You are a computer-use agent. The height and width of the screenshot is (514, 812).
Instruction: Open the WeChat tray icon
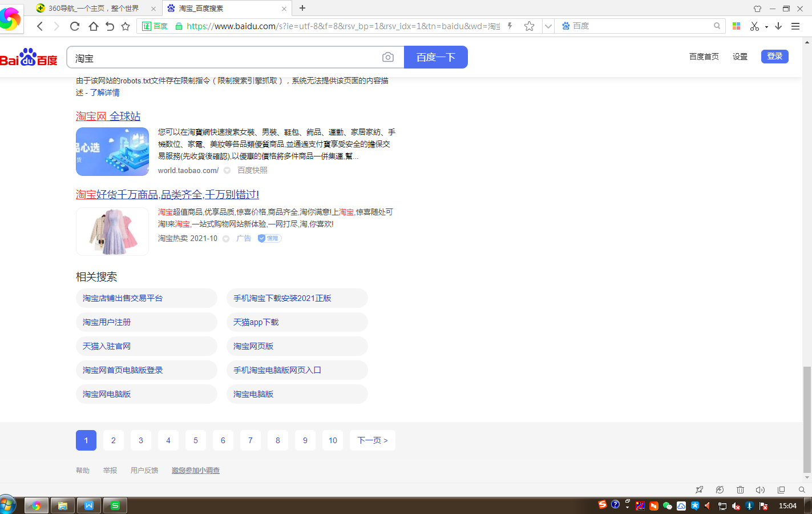pyautogui.click(x=668, y=505)
